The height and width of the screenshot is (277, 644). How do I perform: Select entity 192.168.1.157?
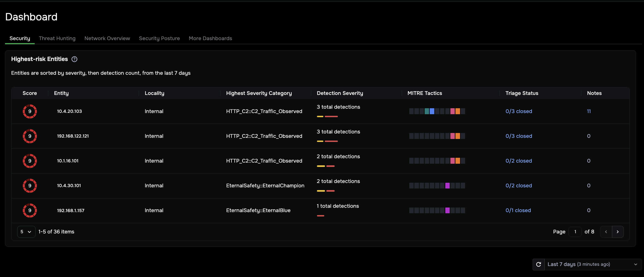point(71,210)
